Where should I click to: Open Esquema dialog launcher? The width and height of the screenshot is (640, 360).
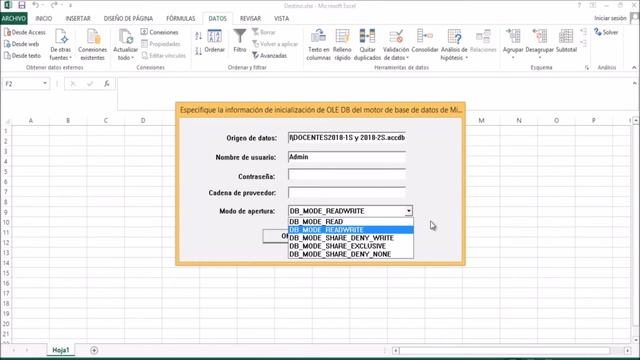587,68
